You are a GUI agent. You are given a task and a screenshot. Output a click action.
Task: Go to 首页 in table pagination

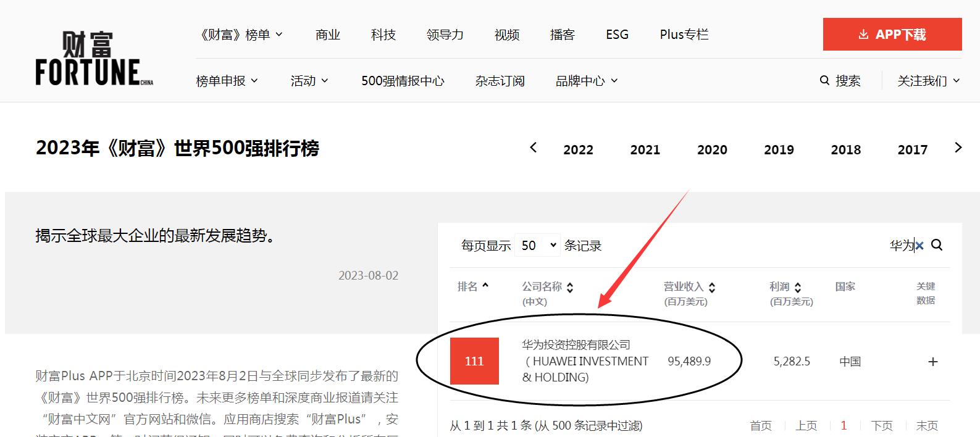pos(761,425)
